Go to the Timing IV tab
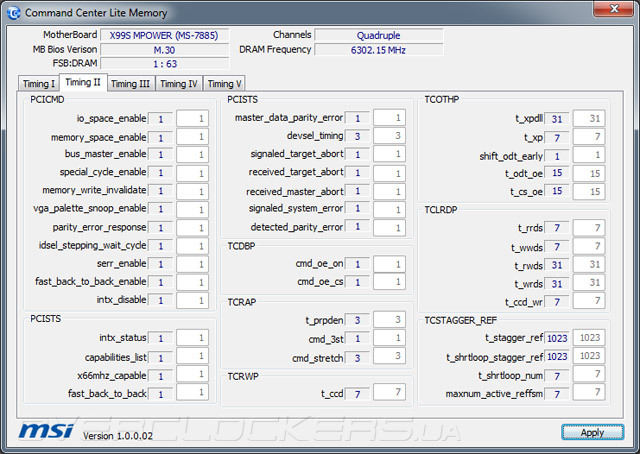 point(178,84)
